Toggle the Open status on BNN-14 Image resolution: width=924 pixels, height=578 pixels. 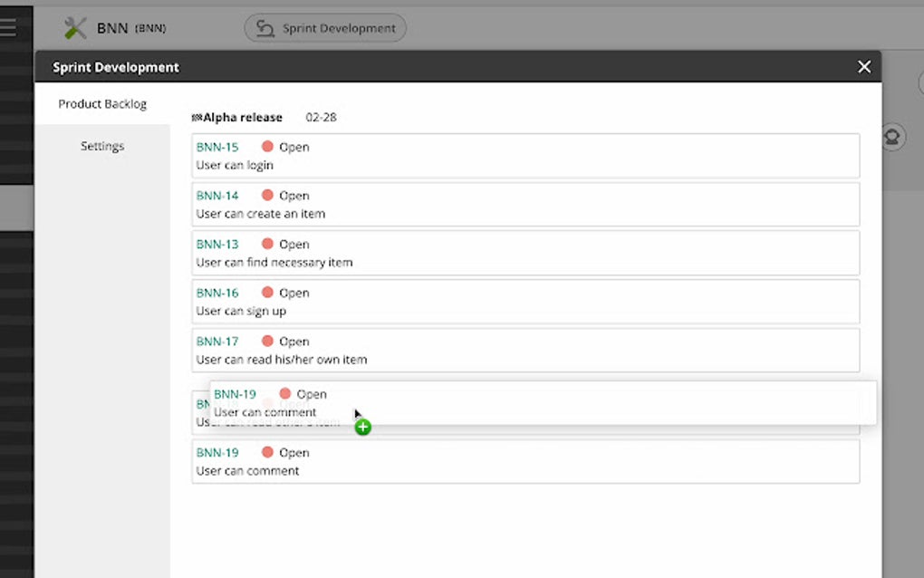[x=294, y=195]
